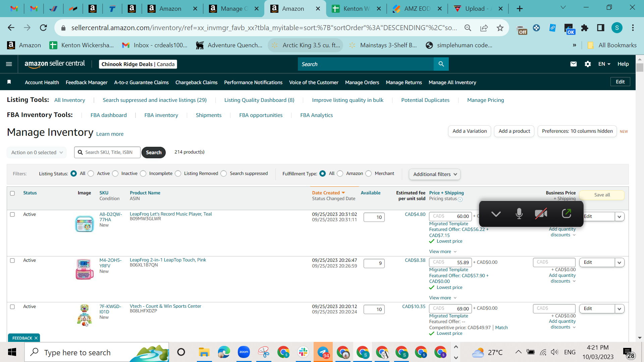Click the Add a product button

click(x=514, y=131)
